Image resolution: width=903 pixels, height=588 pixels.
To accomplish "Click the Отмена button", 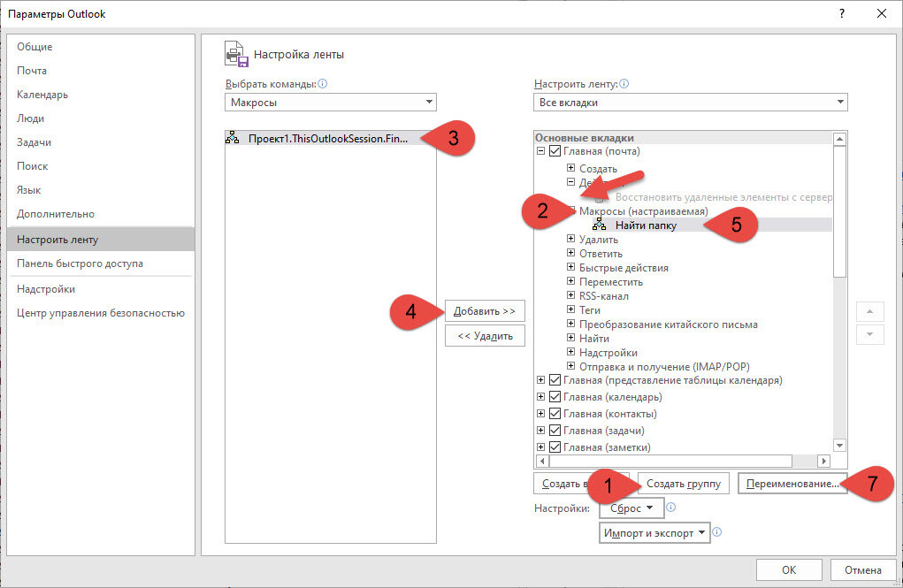I will (862, 569).
